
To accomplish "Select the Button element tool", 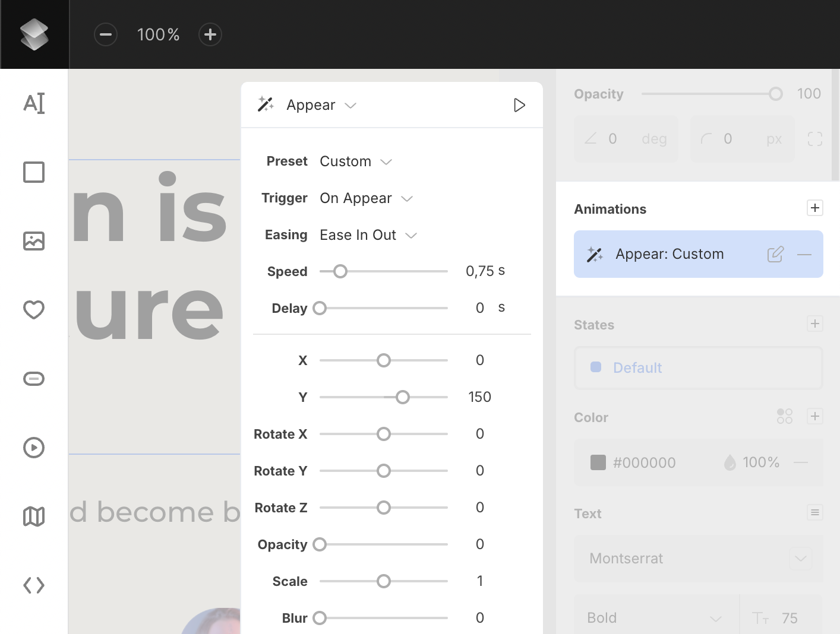I will pyautogui.click(x=34, y=379).
